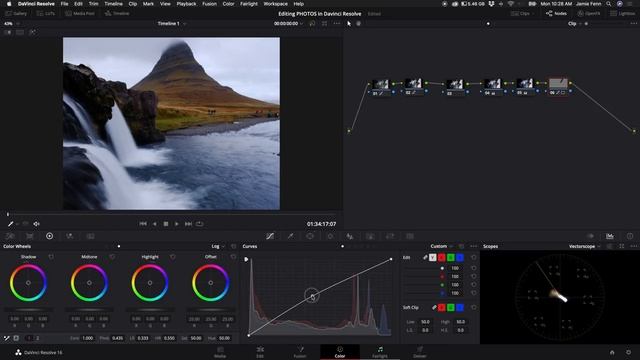Open the Sizing palette icon
Viewport: 640px width, 360px height.
(390, 236)
